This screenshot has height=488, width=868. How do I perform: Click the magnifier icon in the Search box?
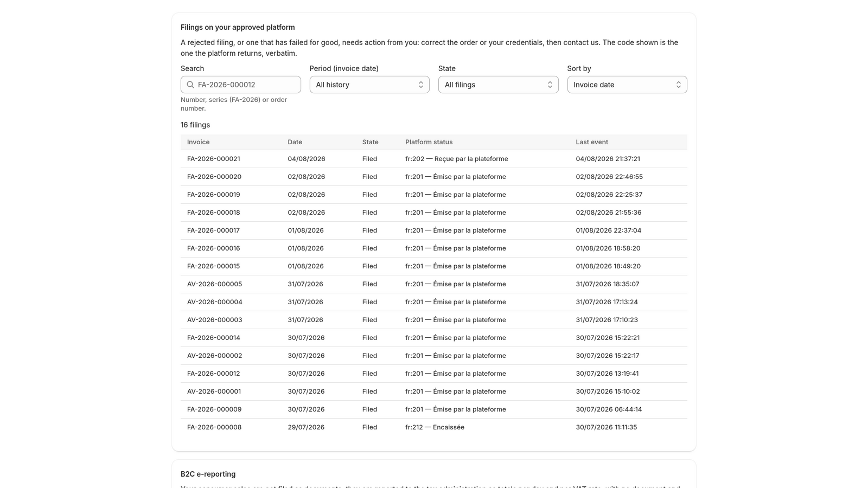coord(190,85)
